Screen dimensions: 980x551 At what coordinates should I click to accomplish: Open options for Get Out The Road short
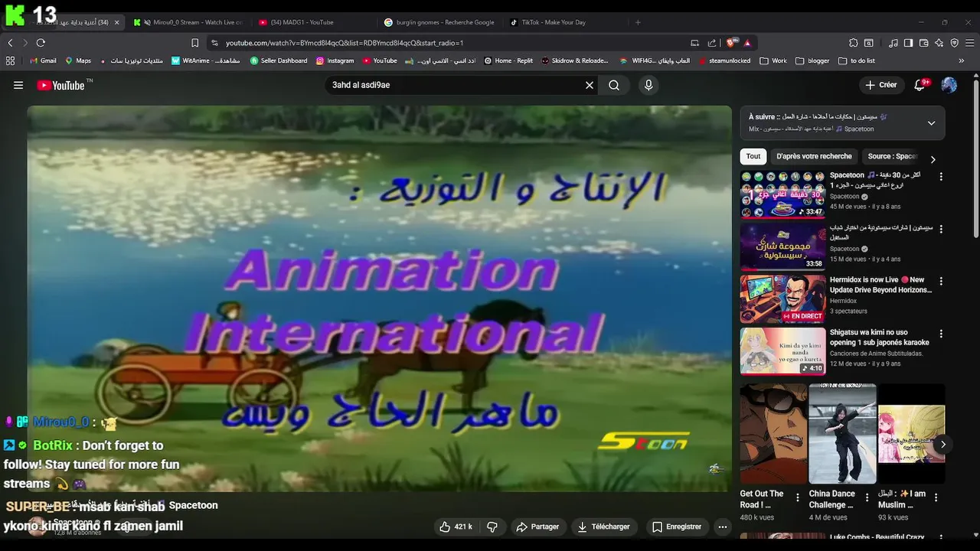[797, 497]
